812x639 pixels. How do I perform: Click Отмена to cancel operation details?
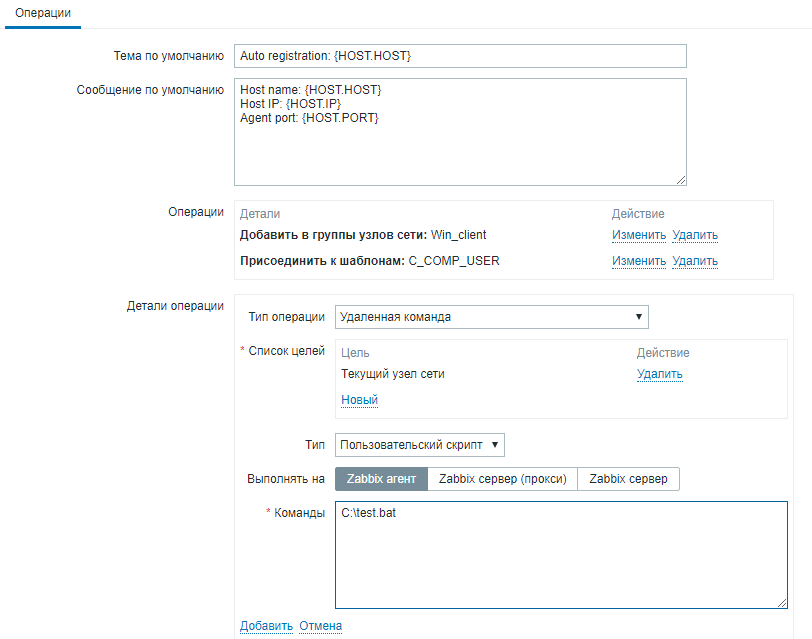point(321,626)
